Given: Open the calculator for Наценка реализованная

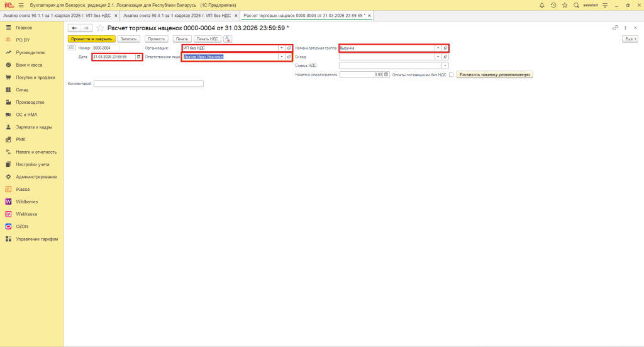Looking at the screenshot, I should (x=386, y=74).
